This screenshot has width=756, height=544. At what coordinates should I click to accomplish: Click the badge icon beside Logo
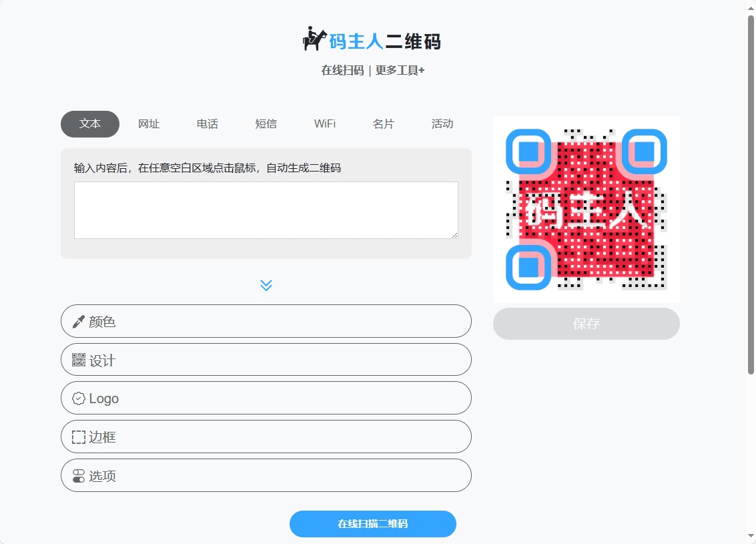(x=79, y=398)
